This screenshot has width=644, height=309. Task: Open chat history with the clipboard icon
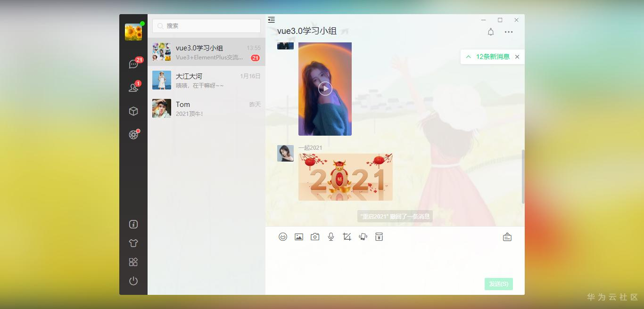pos(507,236)
